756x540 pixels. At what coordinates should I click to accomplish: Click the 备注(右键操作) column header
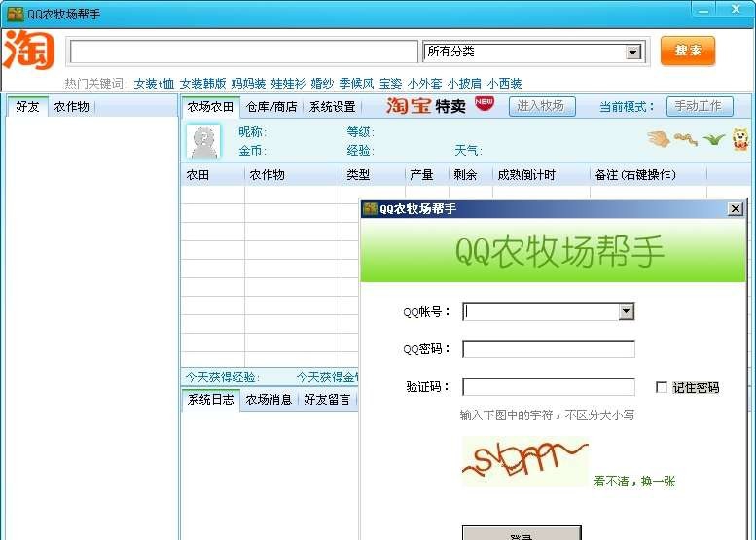click(648, 175)
